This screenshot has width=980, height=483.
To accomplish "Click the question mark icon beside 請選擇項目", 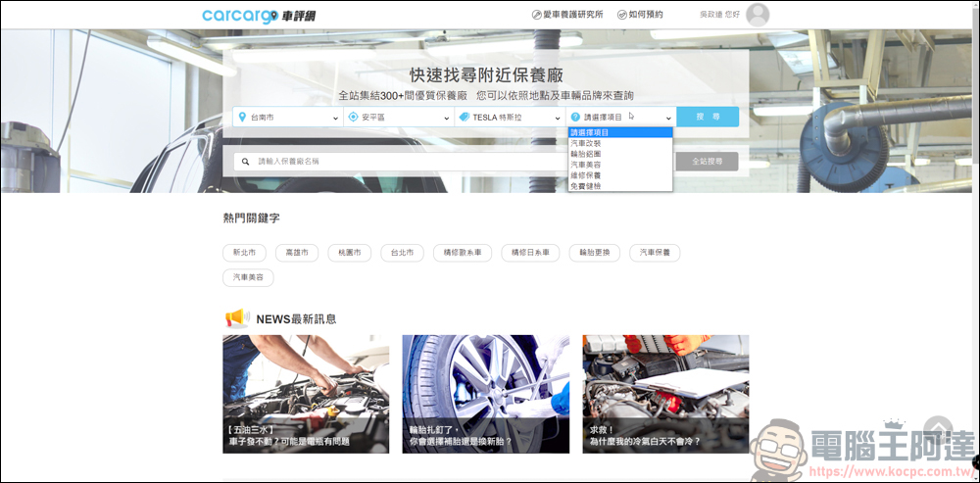I will coord(575,117).
